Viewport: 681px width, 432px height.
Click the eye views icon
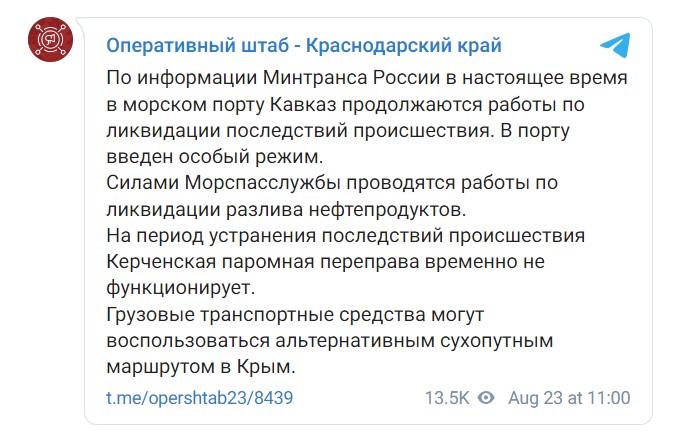pos(487,398)
